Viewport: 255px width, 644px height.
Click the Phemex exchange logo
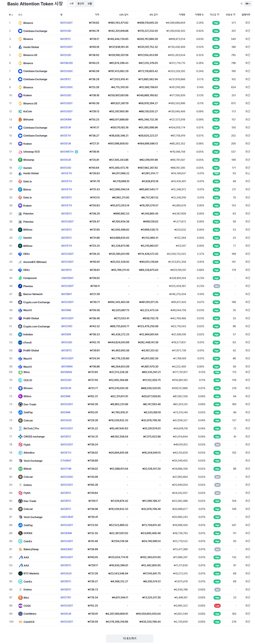pyautogui.click(x=20, y=286)
